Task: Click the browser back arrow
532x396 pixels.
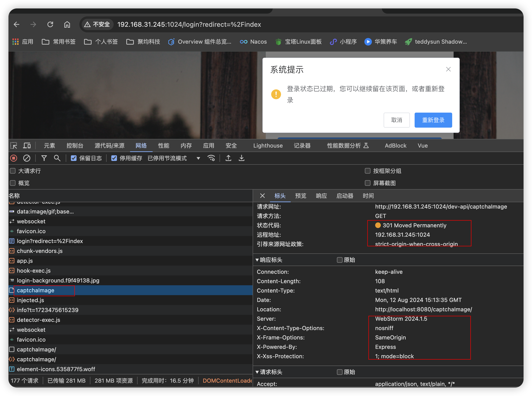Action: [16, 24]
